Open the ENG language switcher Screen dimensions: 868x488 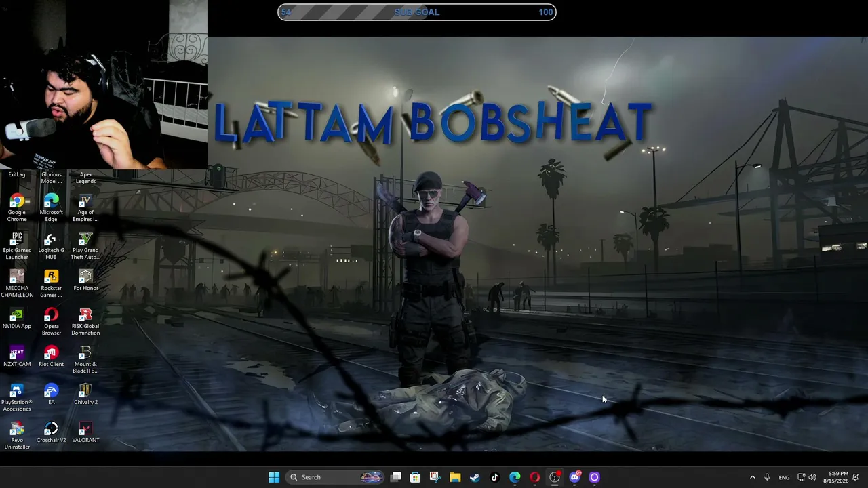tap(784, 477)
